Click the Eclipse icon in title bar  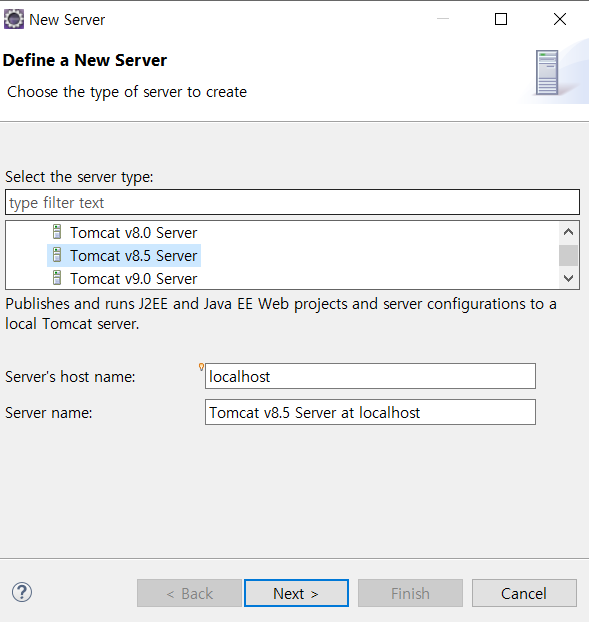coord(14,19)
